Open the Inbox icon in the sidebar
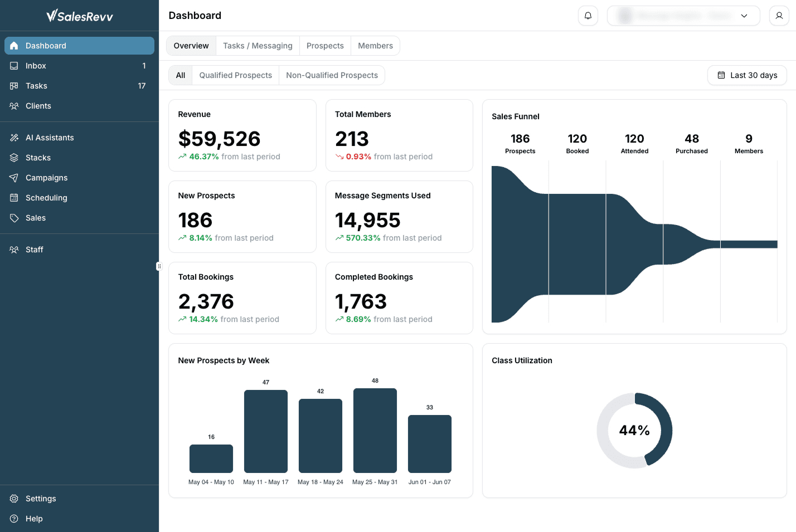The image size is (796, 532). point(14,66)
